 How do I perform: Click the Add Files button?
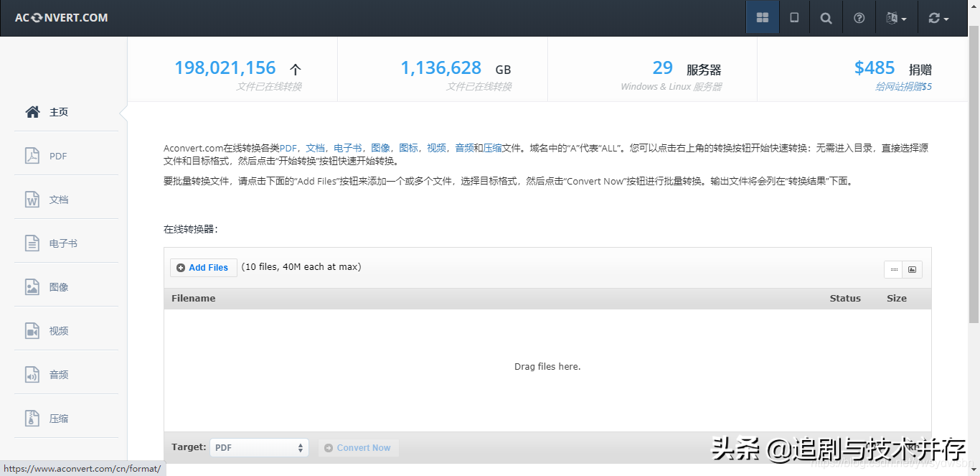click(203, 268)
